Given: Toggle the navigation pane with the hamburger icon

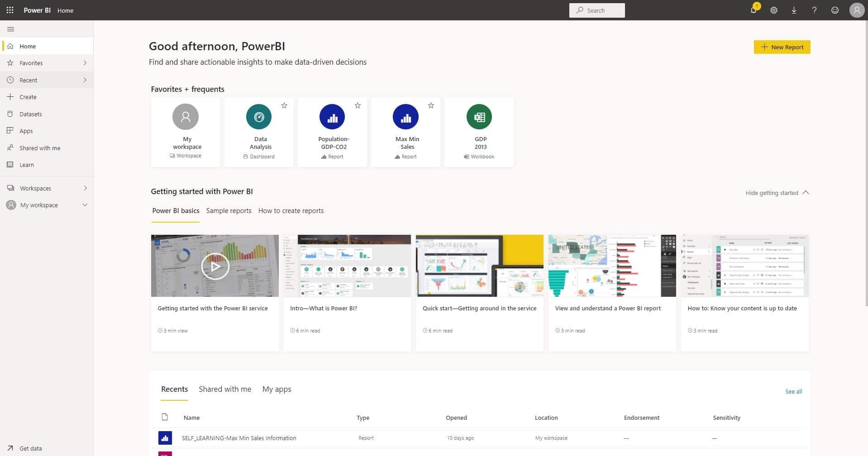Looking at the screenshot, I should click(x=10, y=28).
